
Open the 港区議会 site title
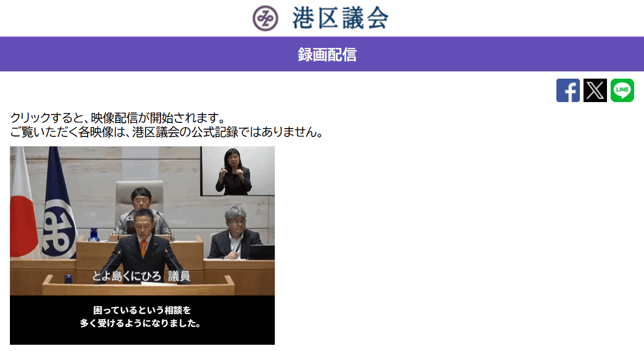pyautogui.click(x=341, y=18)
